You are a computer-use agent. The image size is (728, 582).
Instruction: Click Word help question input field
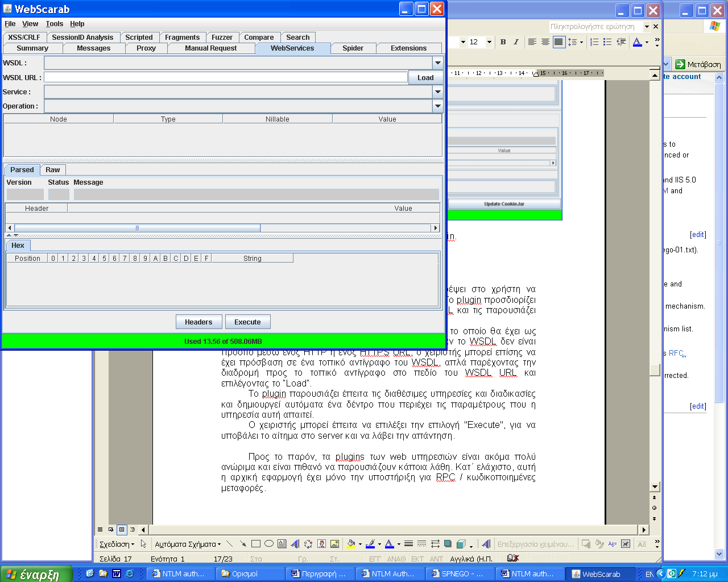(595, 27)
